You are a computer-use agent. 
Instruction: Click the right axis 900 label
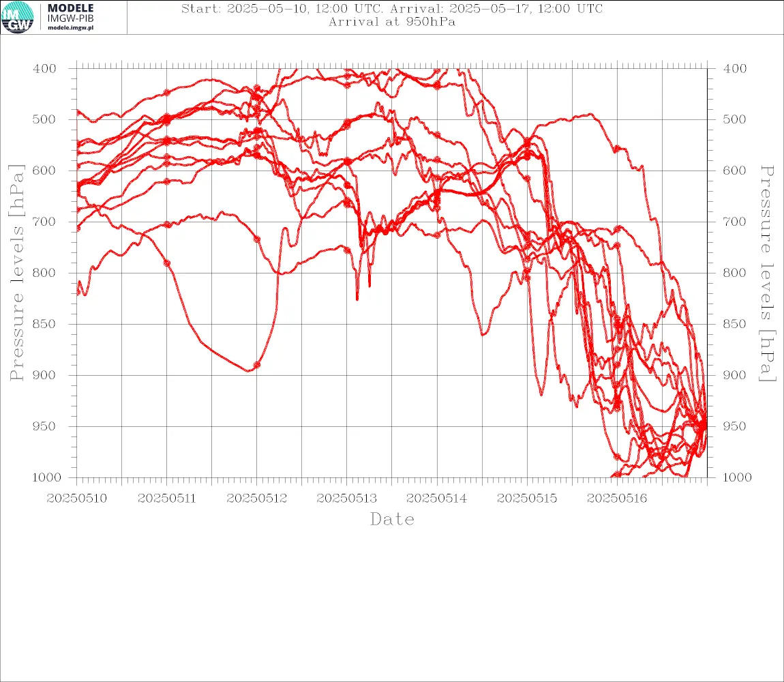click(x=734, y=375)
